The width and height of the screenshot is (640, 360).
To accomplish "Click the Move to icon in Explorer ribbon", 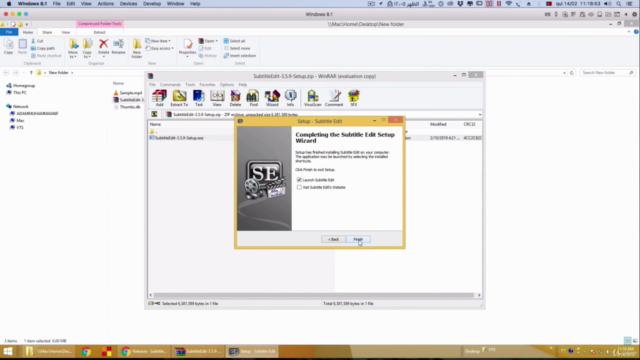I will pos(73,48).
